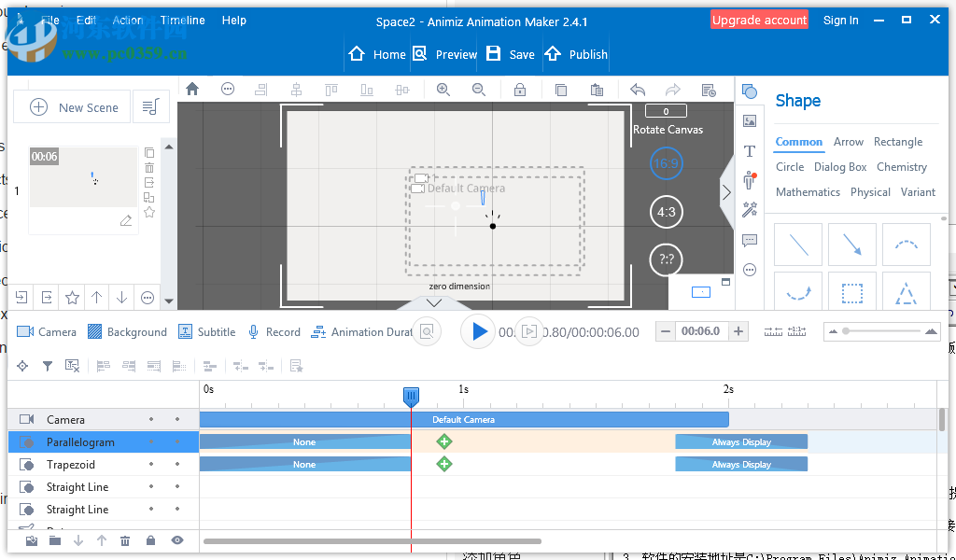Click the home icon in canvas toolbar

(x=192, y=90)
